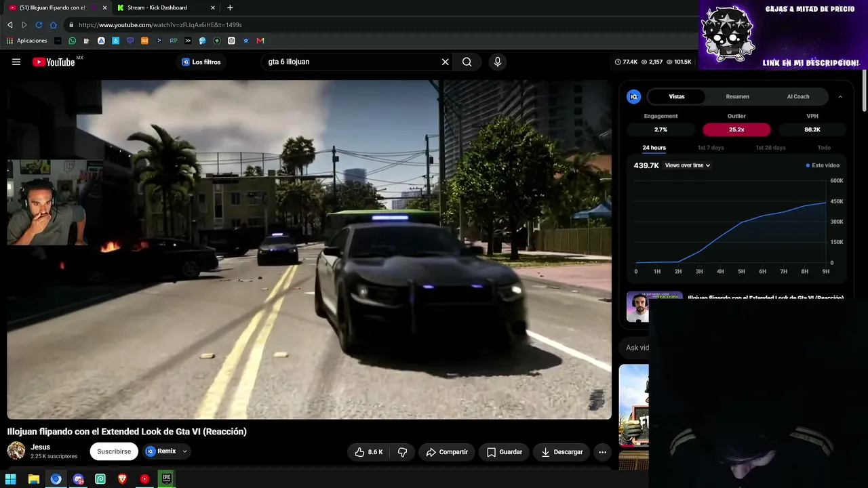Toggle the Este video legend item
The height and width of the screenshot is (488, 868).
[x=823, y=165]
